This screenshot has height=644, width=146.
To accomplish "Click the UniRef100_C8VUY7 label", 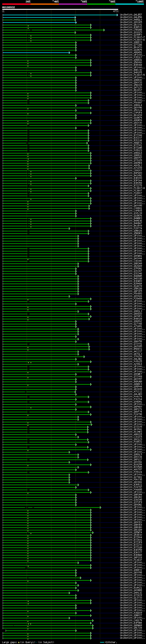I will pyautogui.click(x=131, y=170).
